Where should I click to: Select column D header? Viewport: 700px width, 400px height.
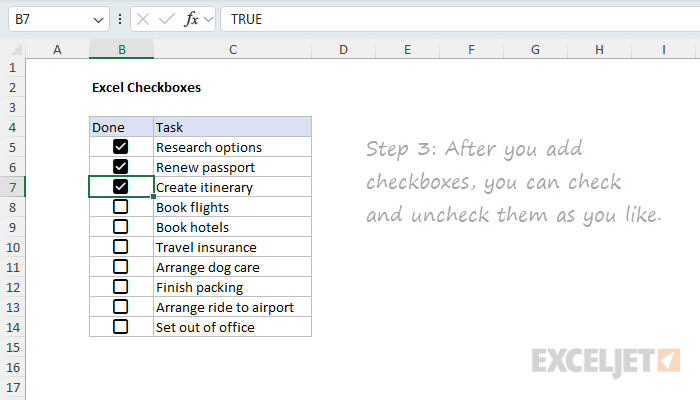[x=343, y=49]
